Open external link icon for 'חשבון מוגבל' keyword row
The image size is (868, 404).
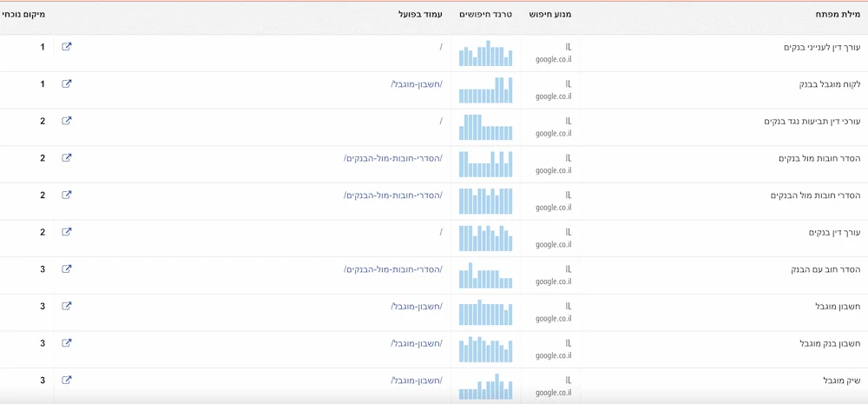[67, 306]
